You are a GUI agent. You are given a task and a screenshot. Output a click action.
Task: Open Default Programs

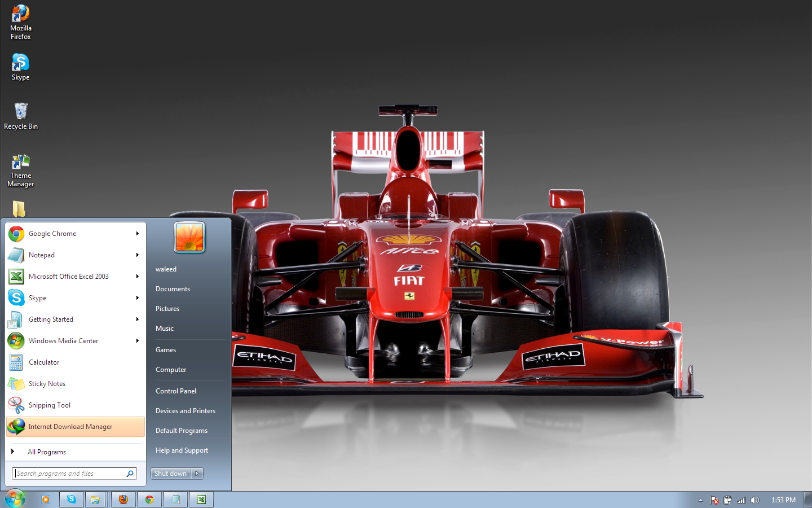click(182, 431)
